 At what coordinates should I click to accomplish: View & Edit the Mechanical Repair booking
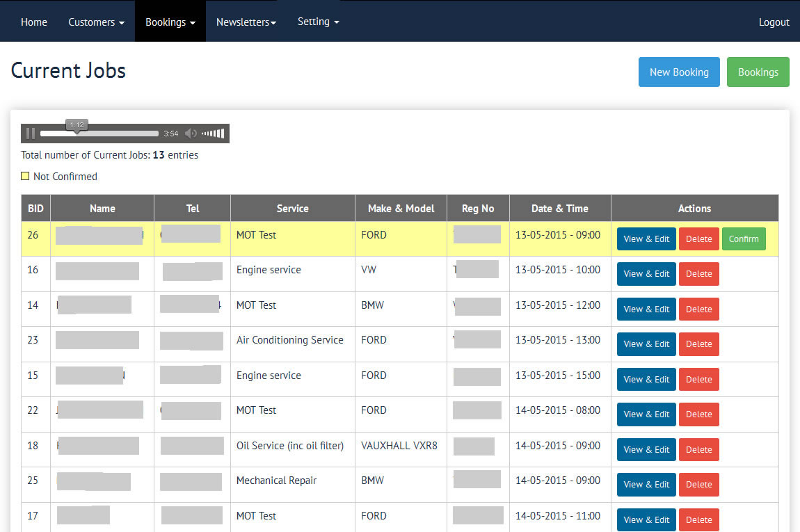(646, 485)
